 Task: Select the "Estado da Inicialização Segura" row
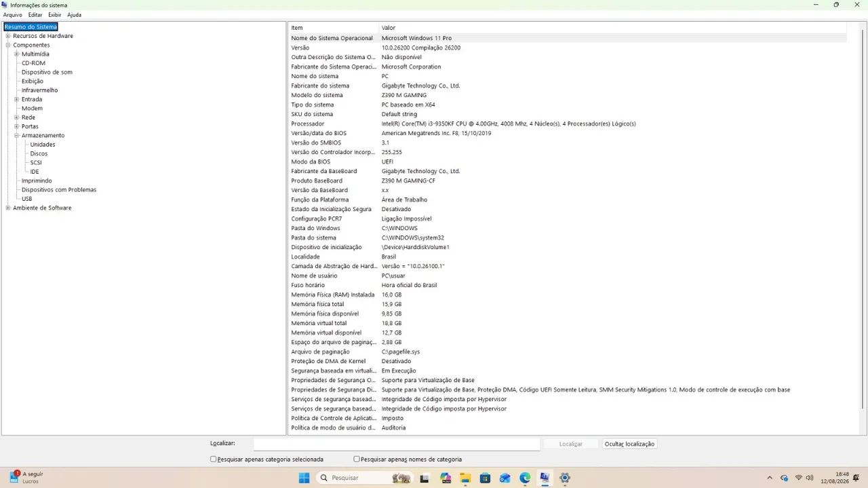[x=568, y=209]
